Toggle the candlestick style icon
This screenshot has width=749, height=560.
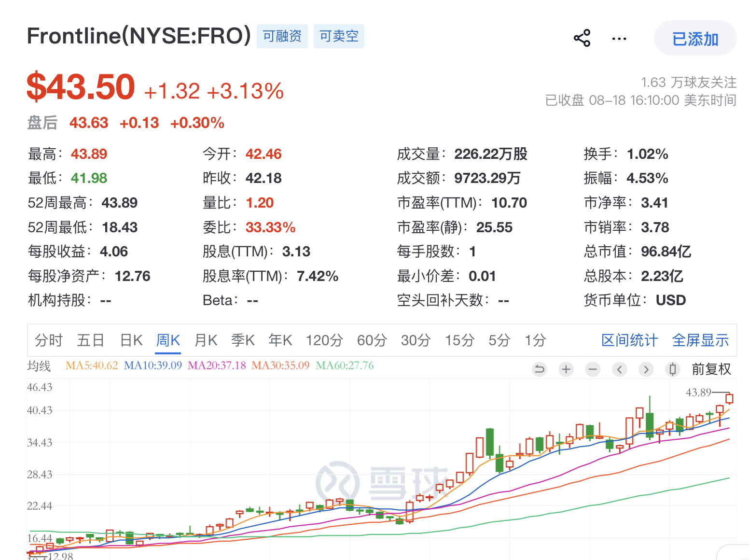coord(672,370)
